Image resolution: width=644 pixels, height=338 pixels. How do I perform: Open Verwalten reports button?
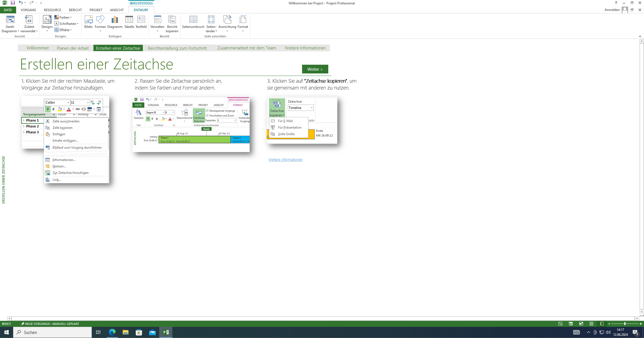(x=157, y=24)
